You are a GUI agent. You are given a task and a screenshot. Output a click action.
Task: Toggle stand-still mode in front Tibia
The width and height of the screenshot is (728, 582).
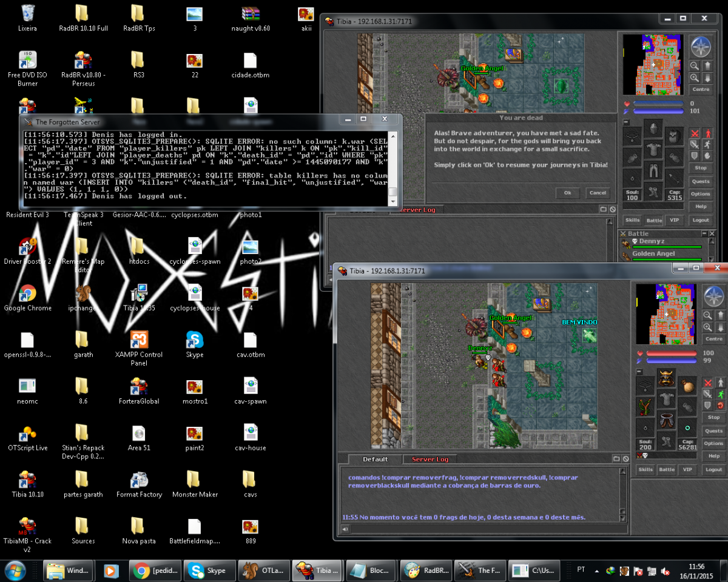[721, 383]
